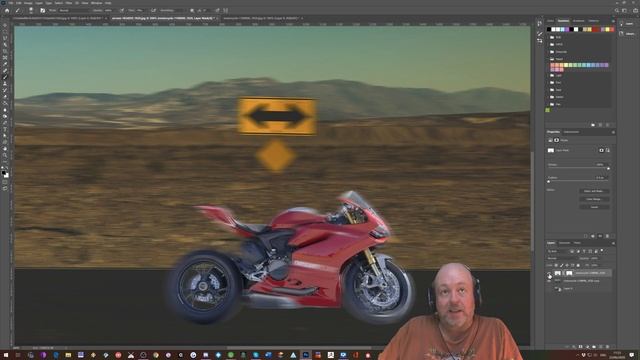Select the Lasso tool
Screen dimensions: 640x360
tap(5, 38)
